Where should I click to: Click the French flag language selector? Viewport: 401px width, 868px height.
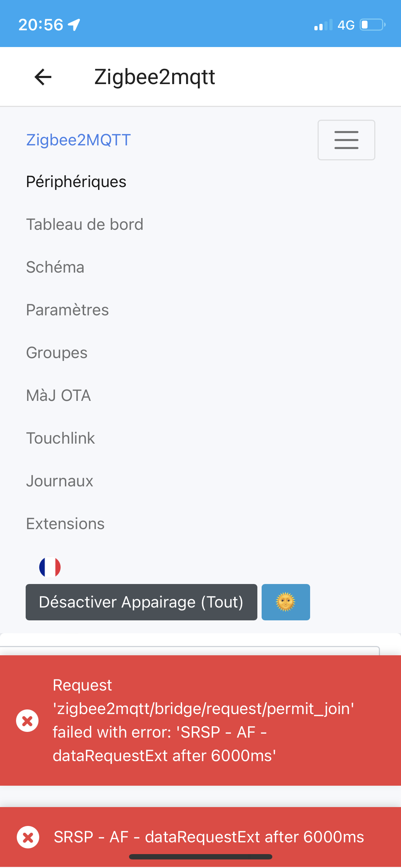click(x=50, y=567)
